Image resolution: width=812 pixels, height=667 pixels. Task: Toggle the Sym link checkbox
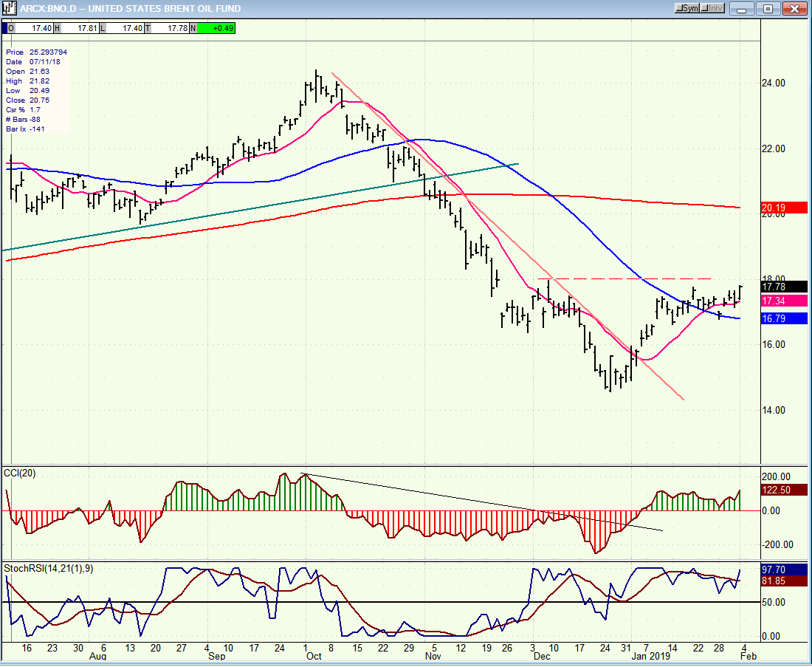point(688,8)
